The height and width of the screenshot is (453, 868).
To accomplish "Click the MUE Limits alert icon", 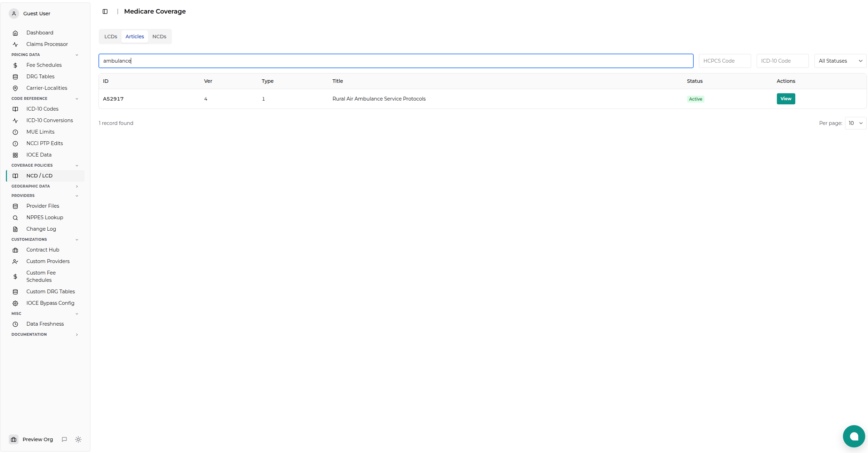I will coord(15,132).
